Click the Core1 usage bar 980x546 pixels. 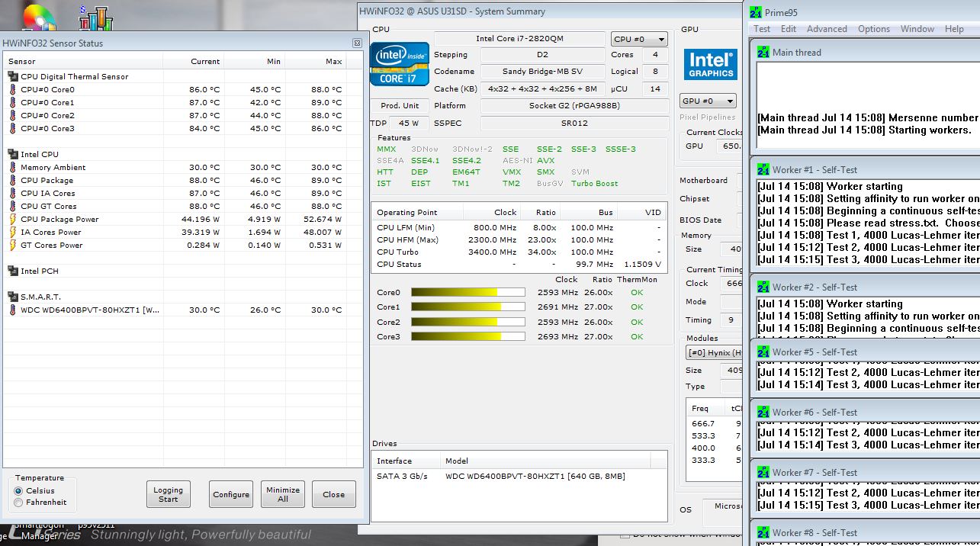pos(468,307)
